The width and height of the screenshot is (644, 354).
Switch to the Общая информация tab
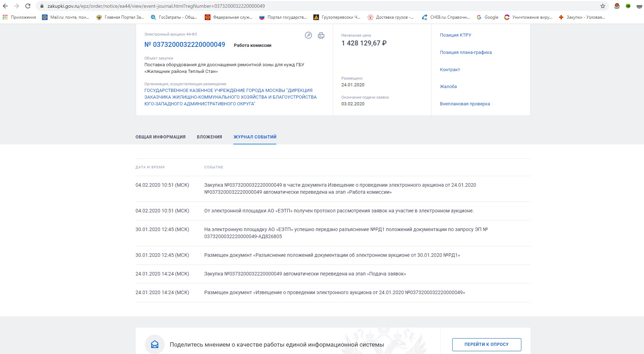160,137
